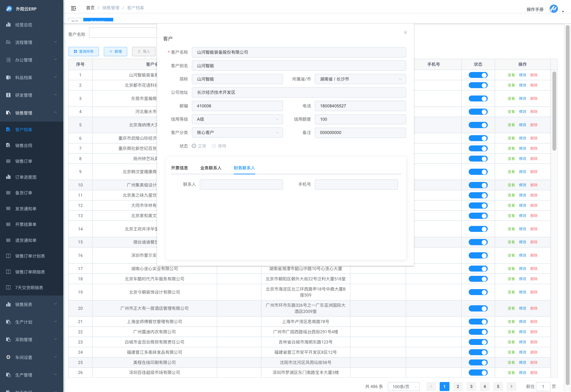The width and height of the screenshot is (571, 392).
Task: Toggle status switch for row 26
Action: pyautogui.click(x=478, y=373)
